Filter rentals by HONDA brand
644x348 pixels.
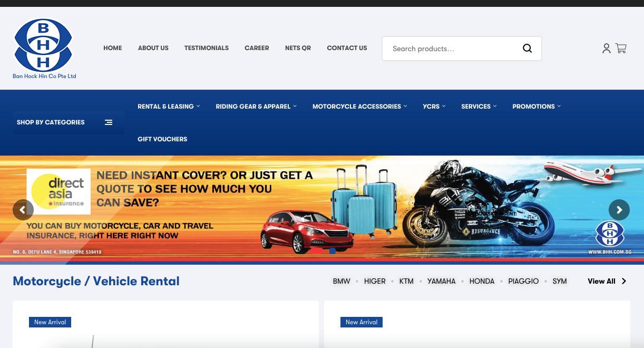pyautogui.click(x=482, y=281)
